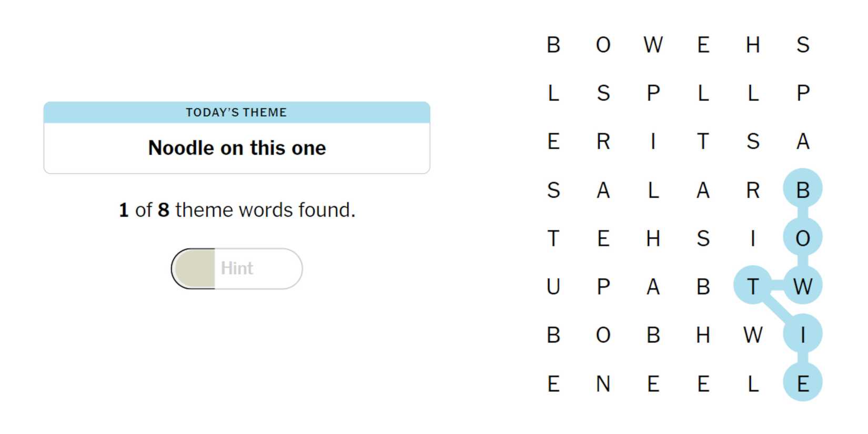
Task: Select the letter H in the top row
Action: (753, 45)
